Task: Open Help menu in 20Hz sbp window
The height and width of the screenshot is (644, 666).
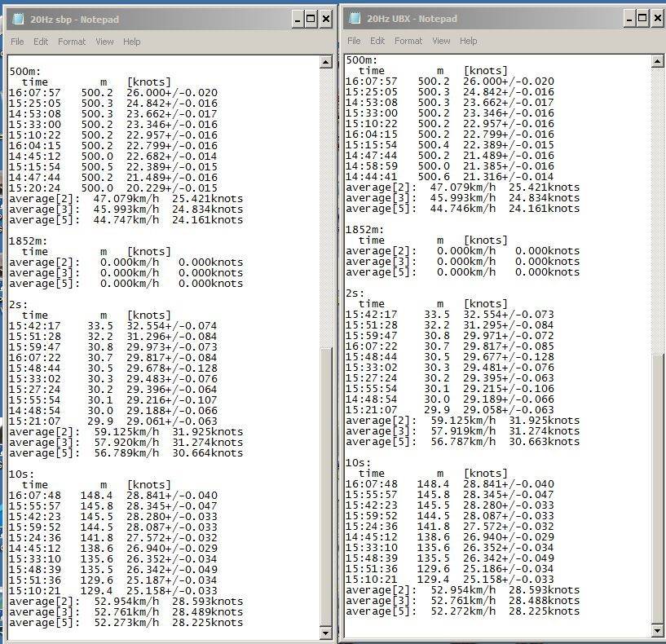Action: [x=132, y=42]
